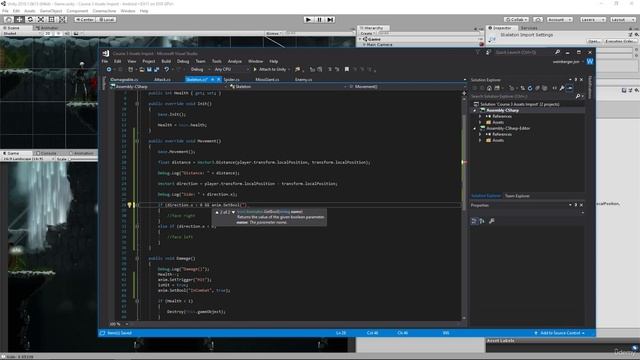The image size is (640, 360).
Task: Click Home icon in Solution Explorer toolbar
Action: [x=489, y=88]
